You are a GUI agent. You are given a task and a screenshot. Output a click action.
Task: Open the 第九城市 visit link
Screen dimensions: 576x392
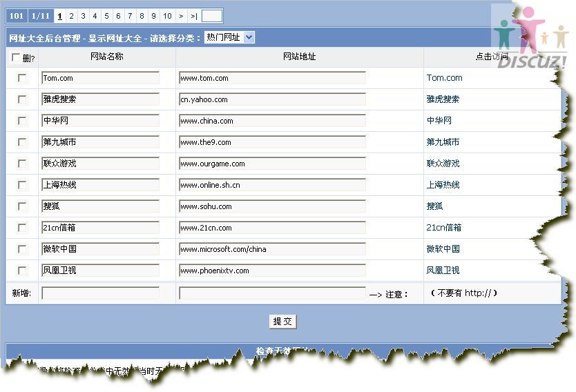(443, 141)
